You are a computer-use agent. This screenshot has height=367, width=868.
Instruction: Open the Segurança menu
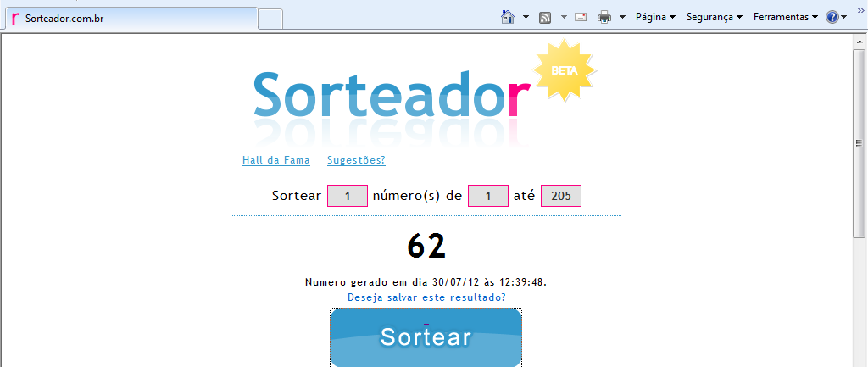pos(714,17)
